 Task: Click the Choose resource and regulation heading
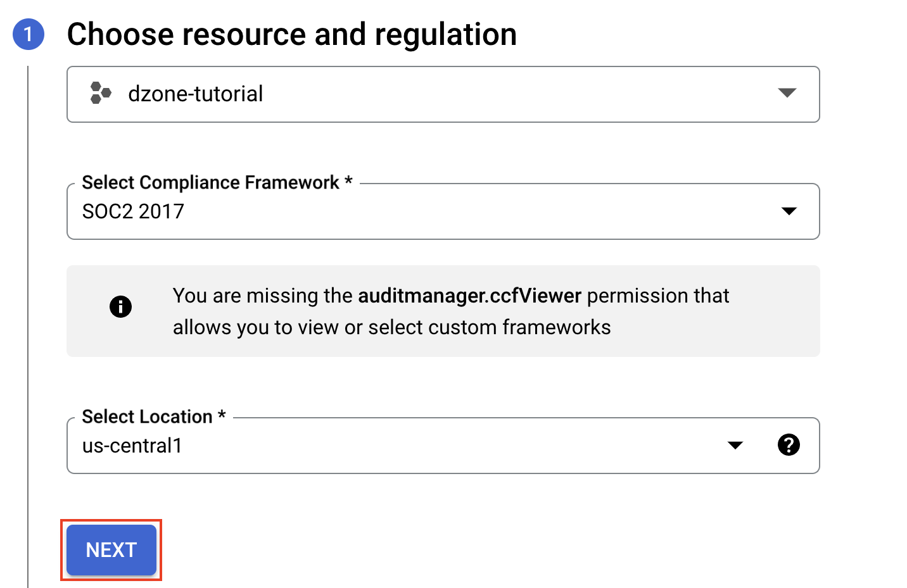pyautogui.click(x=293, y=34)
